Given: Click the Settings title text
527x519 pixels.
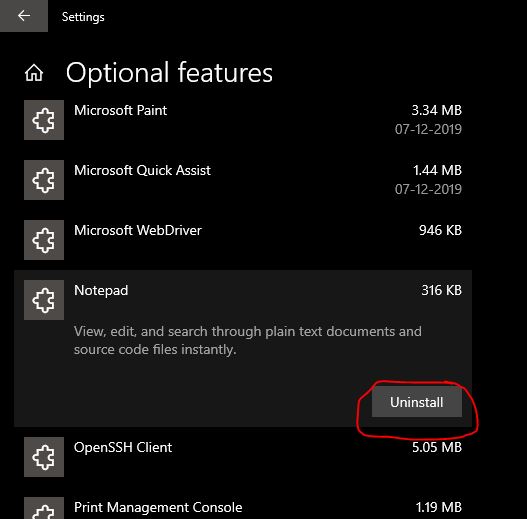Looking at the screenshot, I should click(x=83, y=17).
